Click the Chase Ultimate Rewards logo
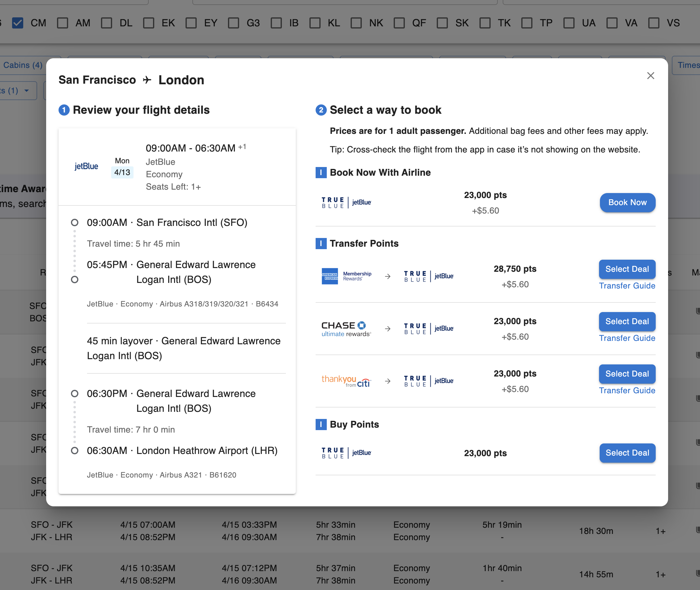Viewport: 700px width, 590px height. coord(346,329)
